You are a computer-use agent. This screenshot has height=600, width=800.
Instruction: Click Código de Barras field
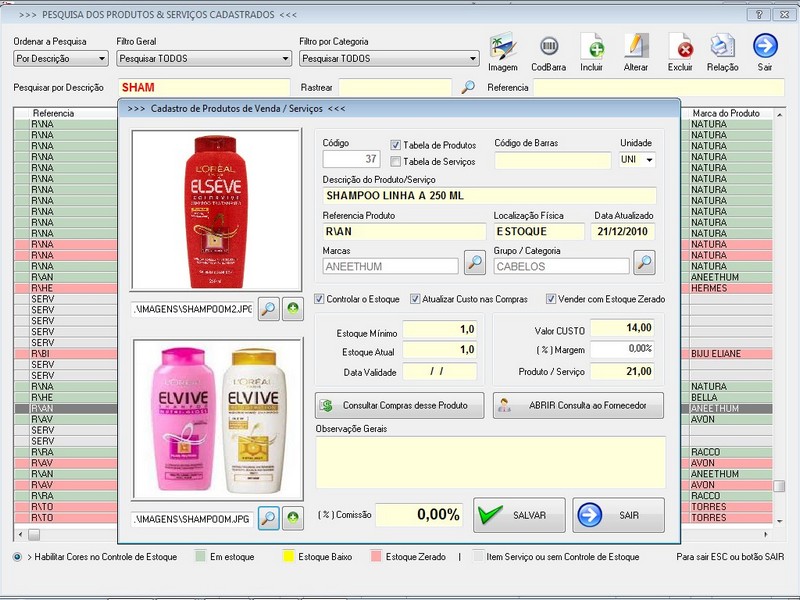(553, 160)
